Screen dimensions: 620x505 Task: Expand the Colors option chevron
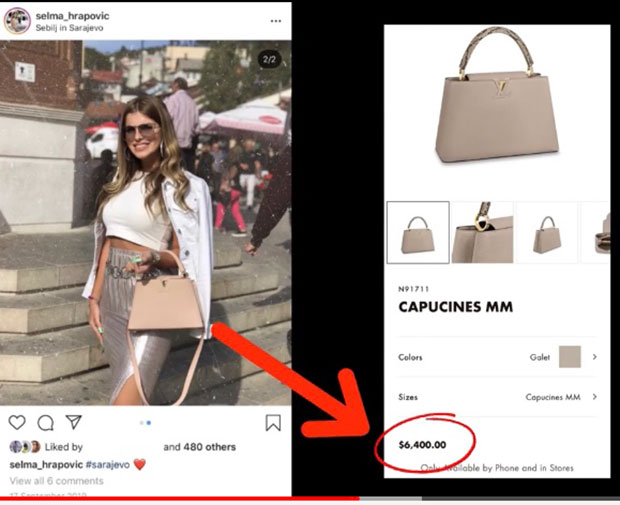click(594, 357)
